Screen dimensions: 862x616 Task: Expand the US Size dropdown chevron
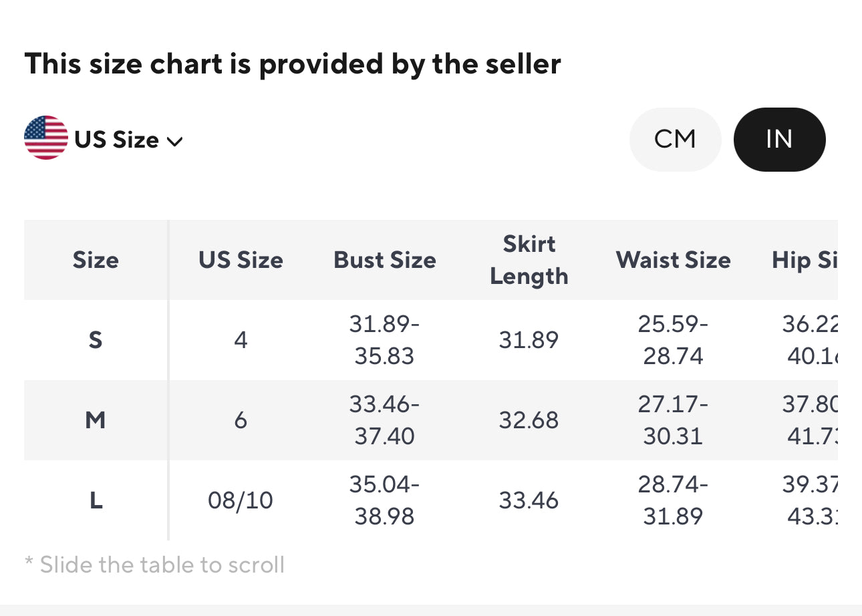coord(174,141)
